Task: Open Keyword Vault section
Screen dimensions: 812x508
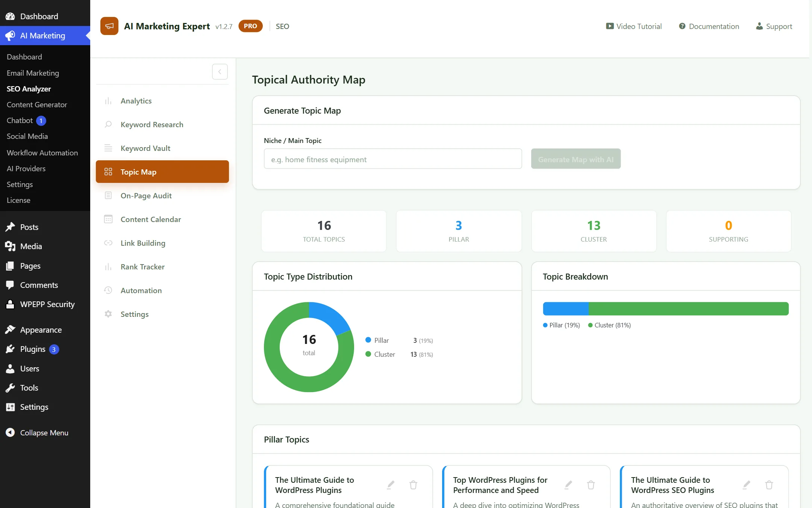Action: pyautogui.click(x=162, y=148)
